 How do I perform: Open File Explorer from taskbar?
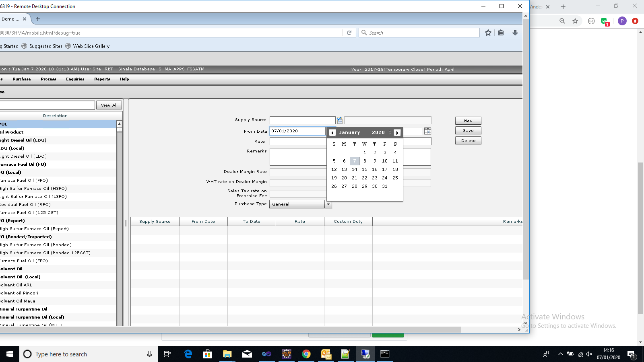coord(227,354)
